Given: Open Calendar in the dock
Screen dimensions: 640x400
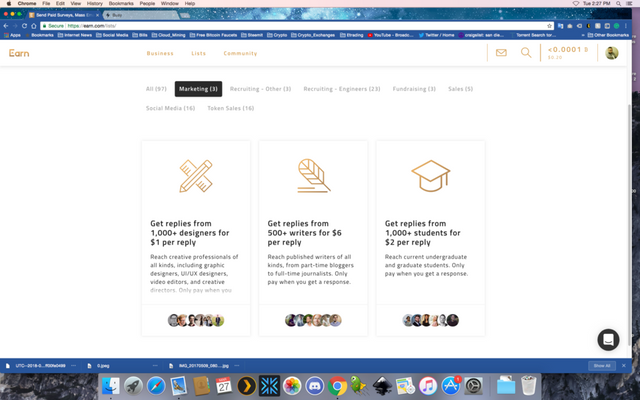Looking at the screenshot, I should [224, 385].
